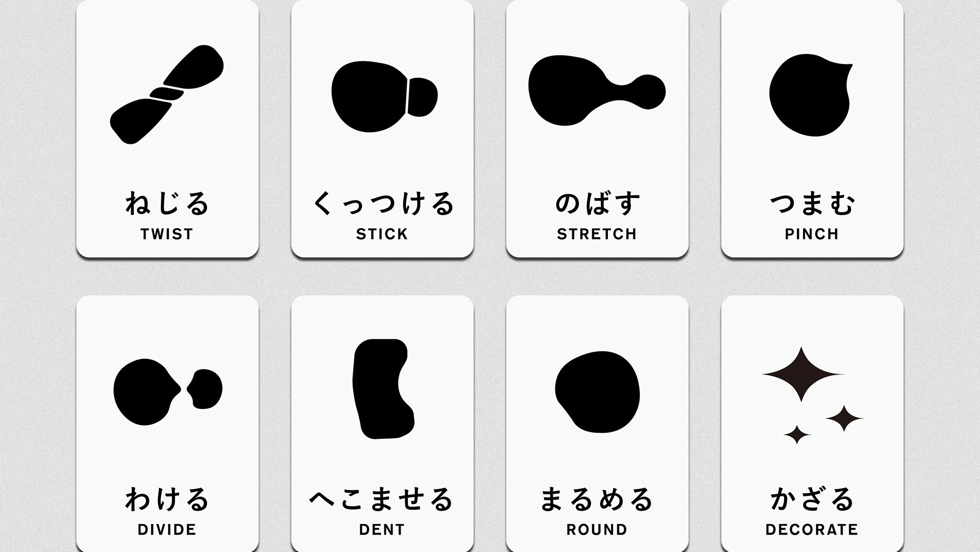
Task: Click the ねじる Japanese heading
Action: point(167,203)
